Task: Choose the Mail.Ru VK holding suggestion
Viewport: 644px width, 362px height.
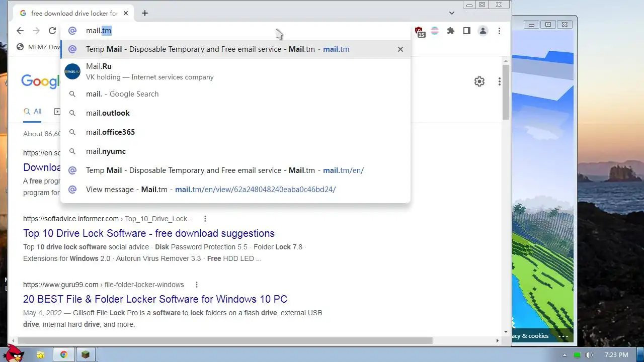Action: pyautogui.click(x=235, y=71)
